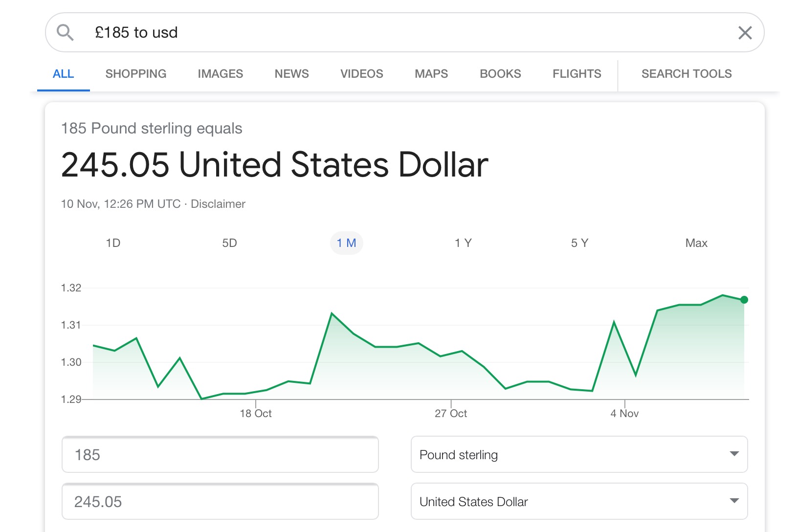
Task: Click the 1.31 y-axis value
Action: pyautogui.click(x=71, y=325)
